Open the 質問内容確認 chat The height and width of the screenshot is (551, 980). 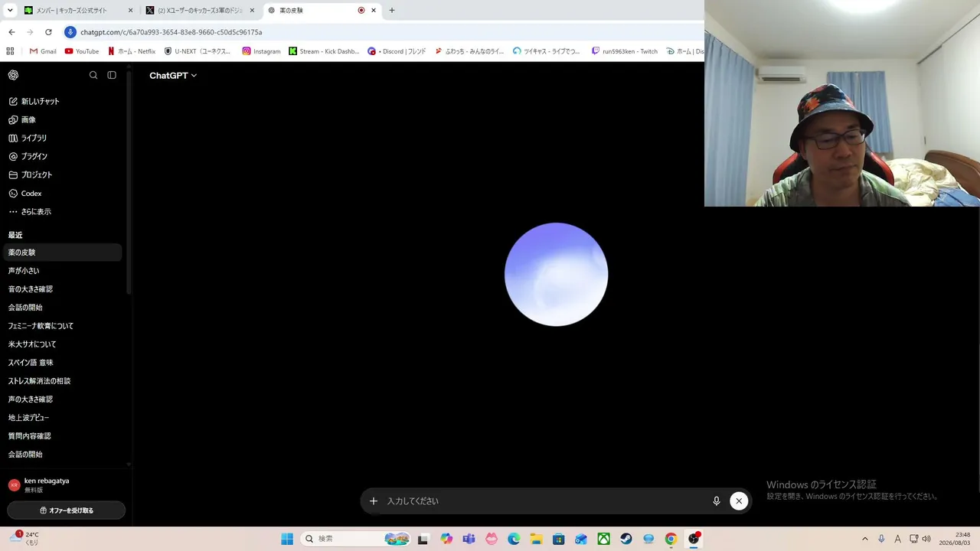(x=63, y=436)
